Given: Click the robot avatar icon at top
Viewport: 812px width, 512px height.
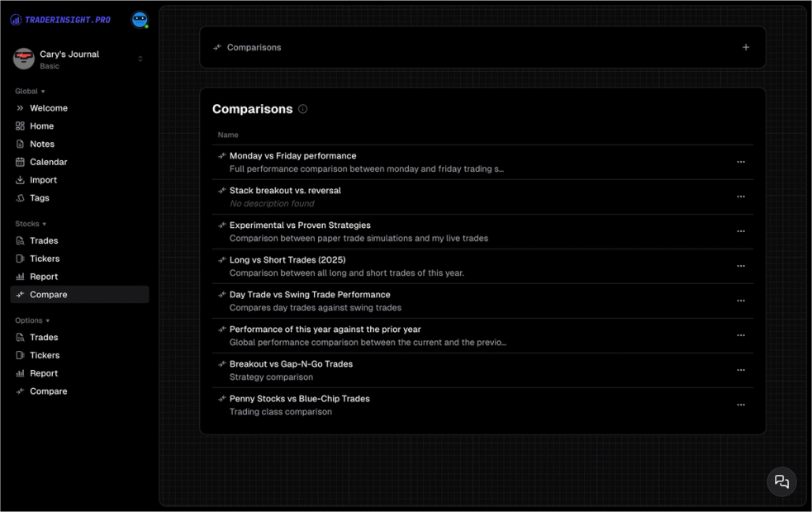Looking at the screenshot, I should tap(140, 20).
